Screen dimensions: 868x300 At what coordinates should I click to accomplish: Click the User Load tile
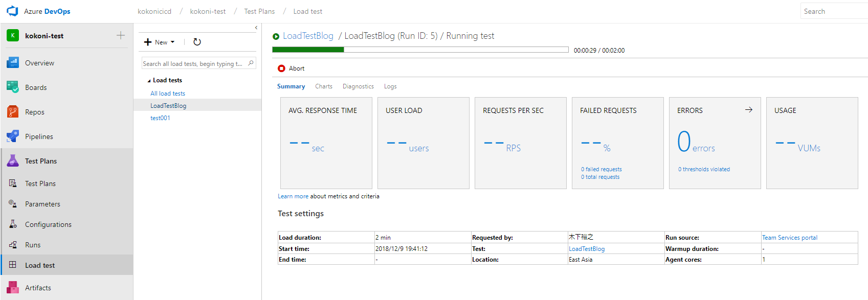coord(424,143)
